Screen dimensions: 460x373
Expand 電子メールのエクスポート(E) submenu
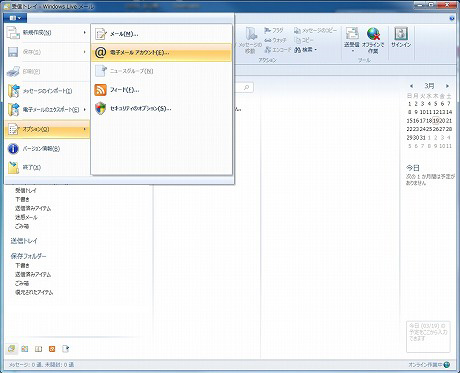tap(47, 110)
